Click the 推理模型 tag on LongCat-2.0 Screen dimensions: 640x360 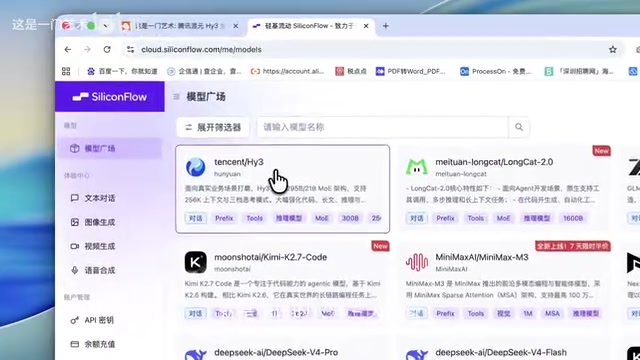(537, 218)
